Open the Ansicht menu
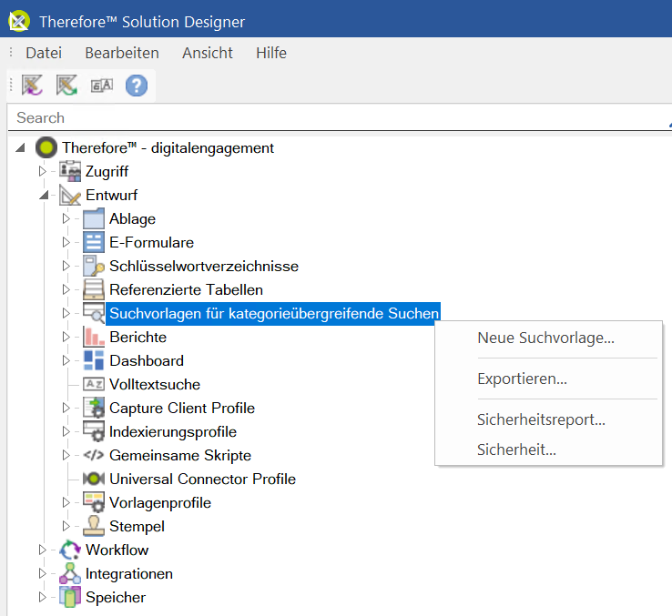The width and height of the screenshot is (672, 616). tap(208, 53)
